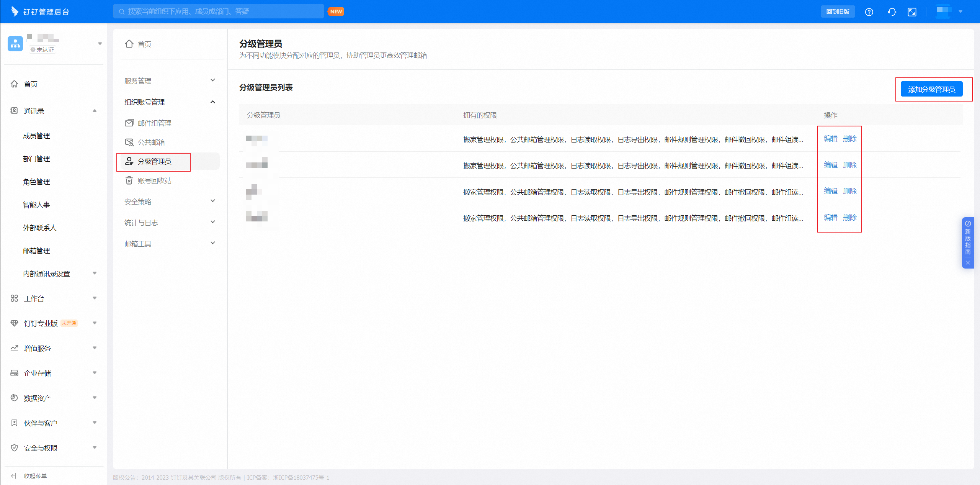The width and height of the screenshot is (980, 485).
Task: Open 角色管理 in sidebar
Action: [36, 182]
